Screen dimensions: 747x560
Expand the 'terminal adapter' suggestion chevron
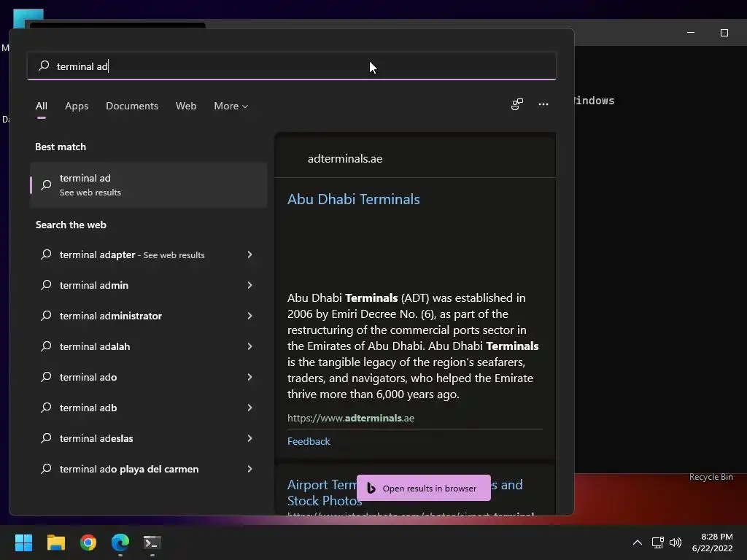point(250,254)
